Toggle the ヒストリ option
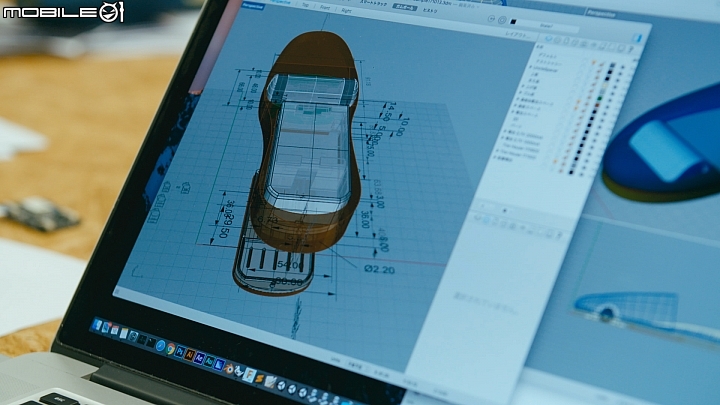720x405 pixels. (x=430, y=10)
